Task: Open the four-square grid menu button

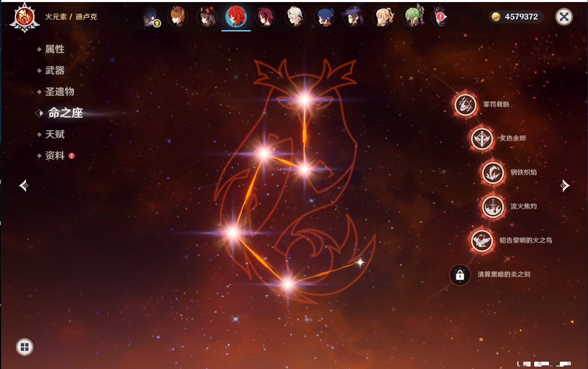Action: coord(24,347)
